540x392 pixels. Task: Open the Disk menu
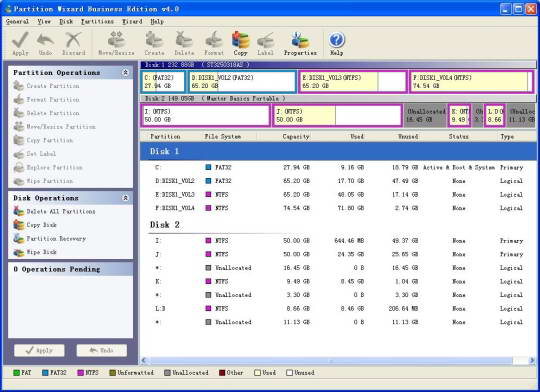(x=66, y=21)
